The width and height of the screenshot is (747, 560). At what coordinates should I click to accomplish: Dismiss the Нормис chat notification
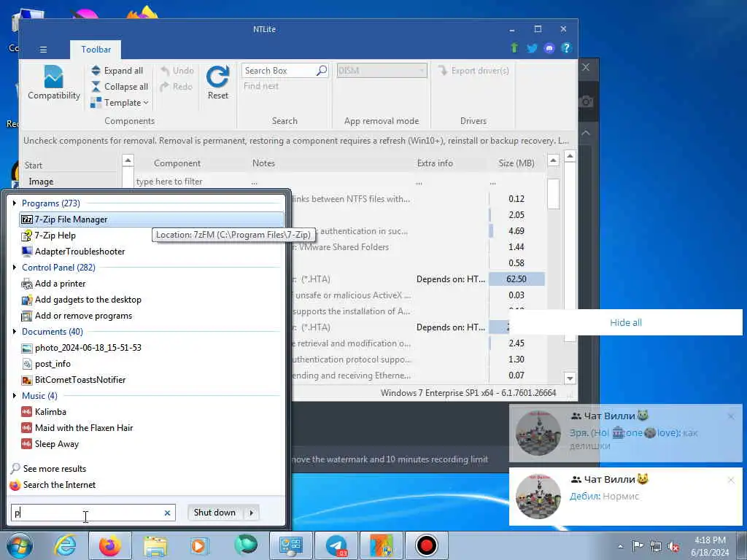731,480
